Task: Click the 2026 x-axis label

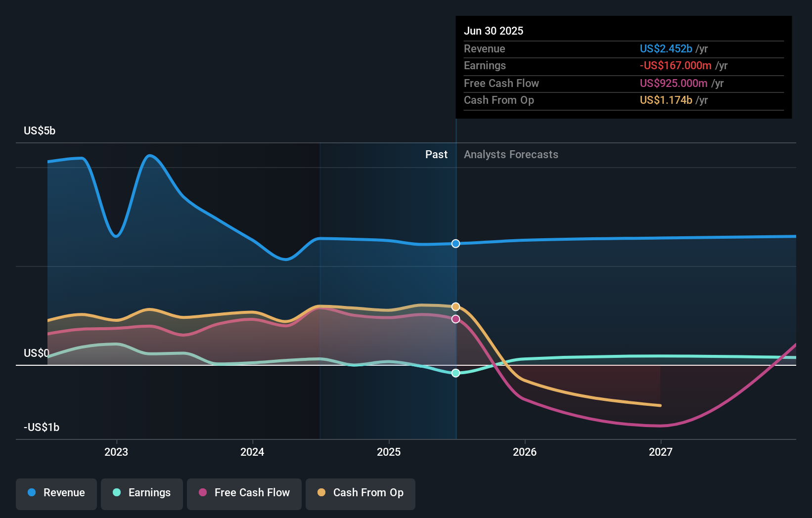Action: pyautogui.click(x=525, y=452)
